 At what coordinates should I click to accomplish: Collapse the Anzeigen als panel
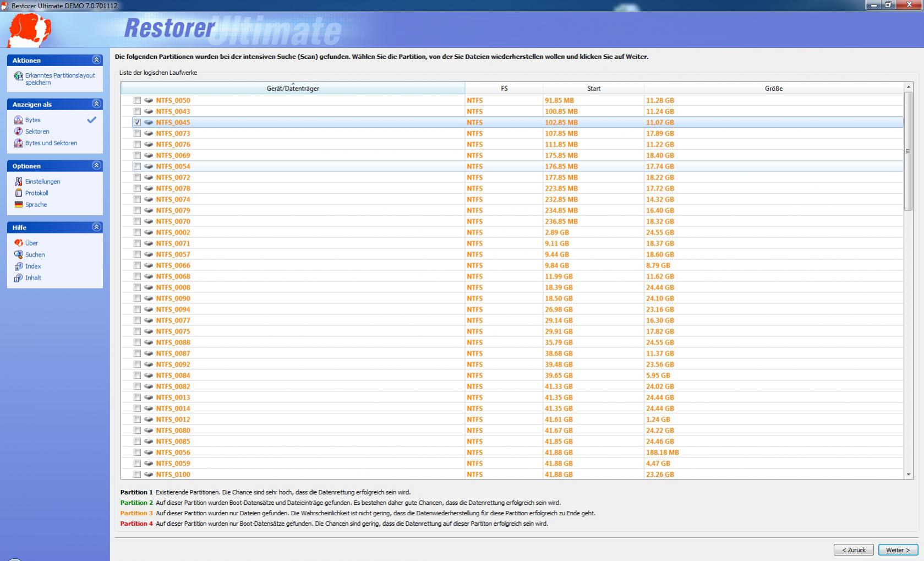96,104
